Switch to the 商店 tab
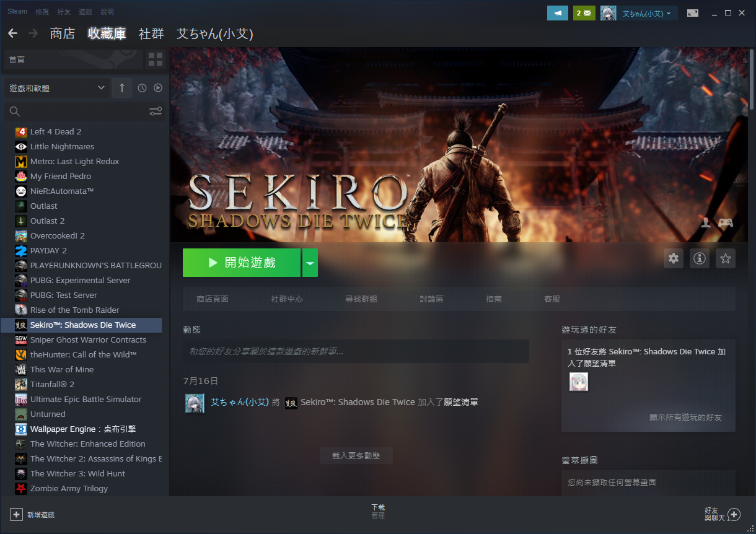 pos(63,33)
